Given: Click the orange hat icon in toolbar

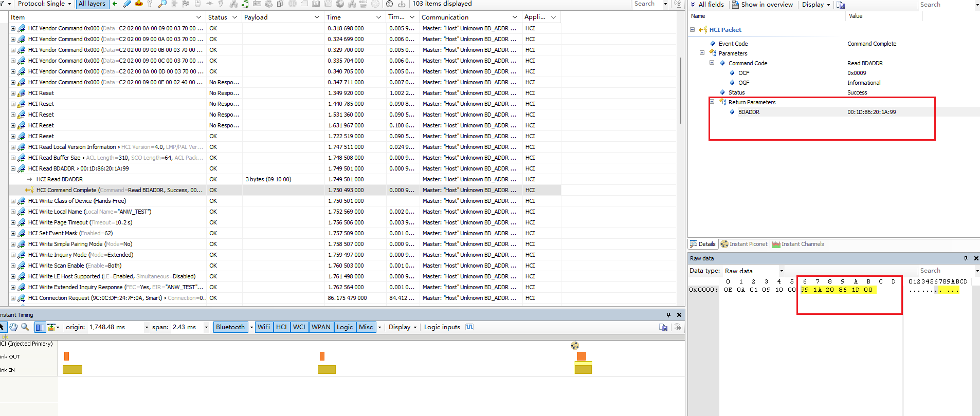Looking at the screenshot, I should pos(139,4).
